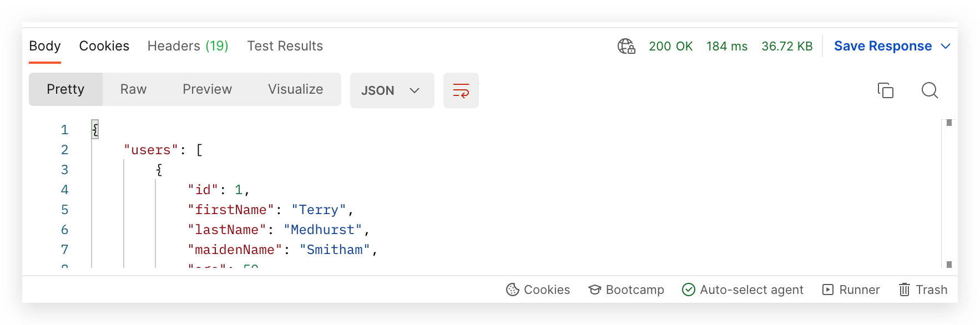The image size is (980, 325).
Task: Expand the Save Response chevron
Action: tap(946, 46)
